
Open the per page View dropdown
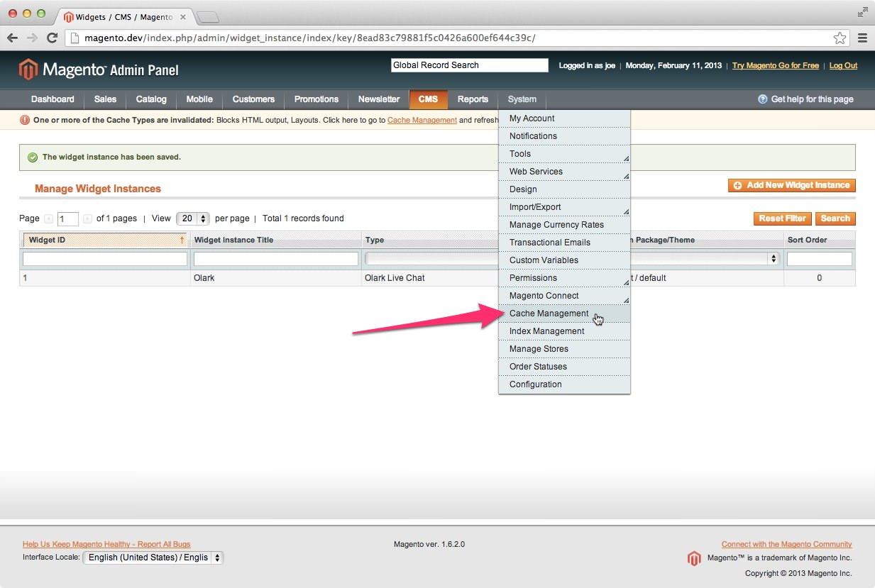point(193,218)
